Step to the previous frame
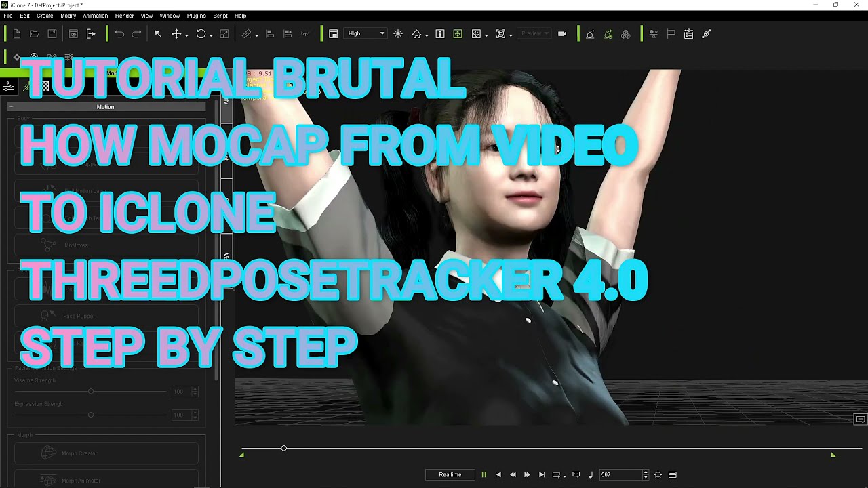Viewport: 868px width, 488px height. 513,475
